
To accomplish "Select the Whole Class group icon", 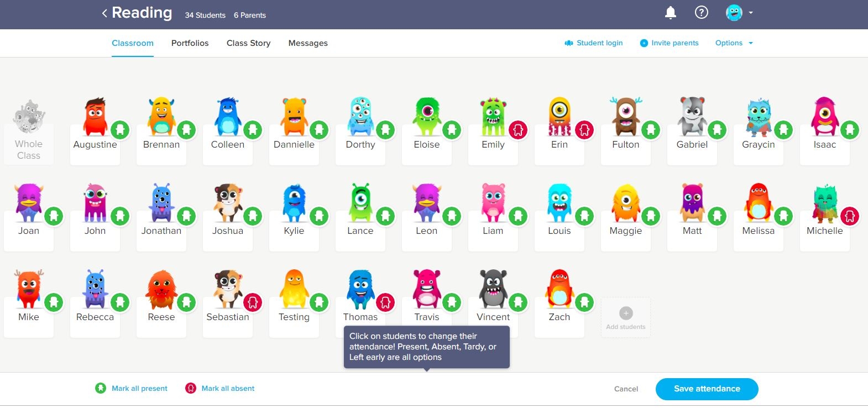I will click(29, 117).
